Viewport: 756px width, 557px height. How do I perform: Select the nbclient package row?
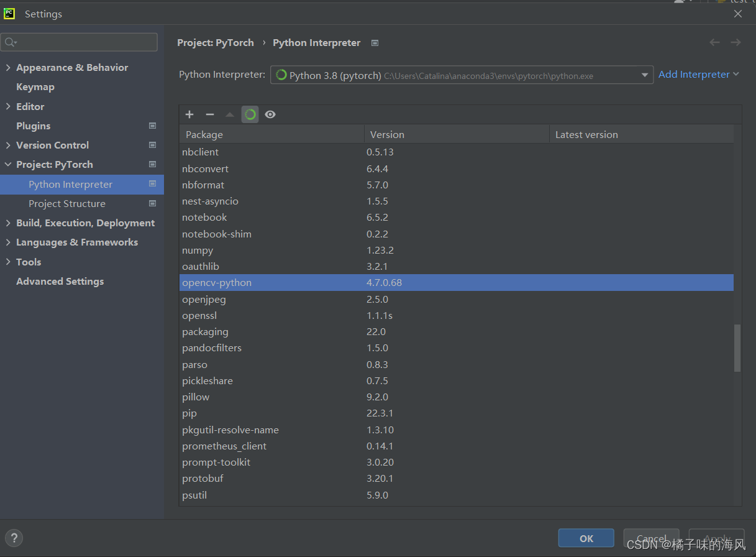pyautogui.click(x=457, y=152)
